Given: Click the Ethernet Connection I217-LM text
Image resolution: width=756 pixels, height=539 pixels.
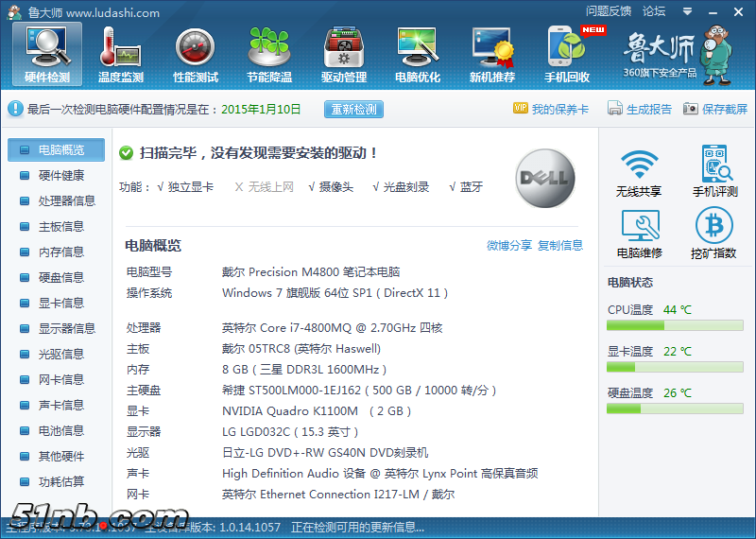Looking at the screenshot, I should (x=338, y=495).
